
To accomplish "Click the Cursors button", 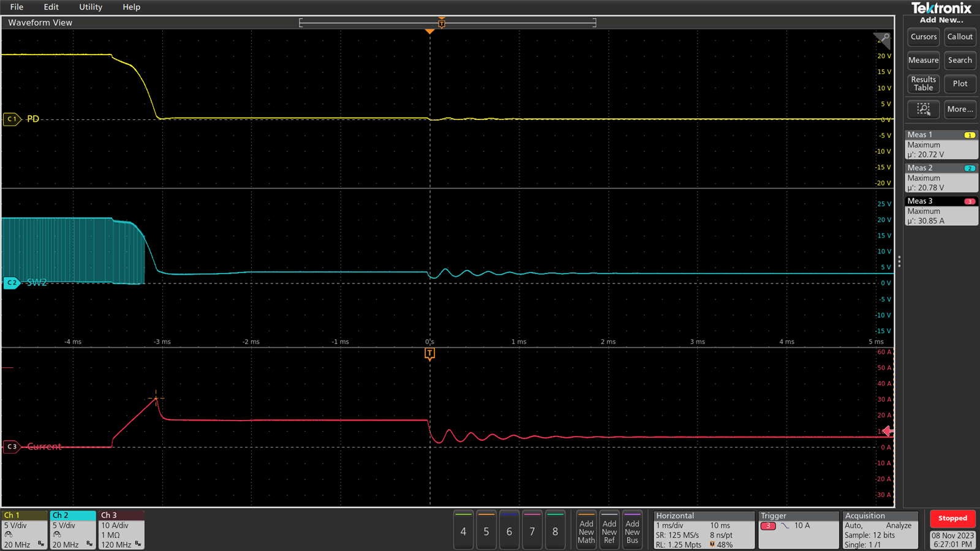I will point(924,37).
